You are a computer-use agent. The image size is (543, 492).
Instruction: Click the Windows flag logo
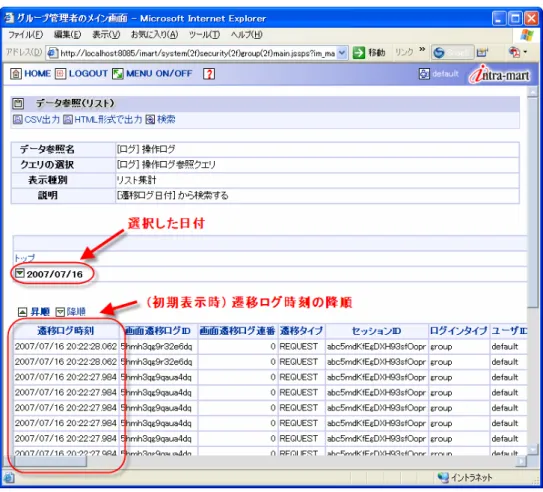click(x=527, y=35)
